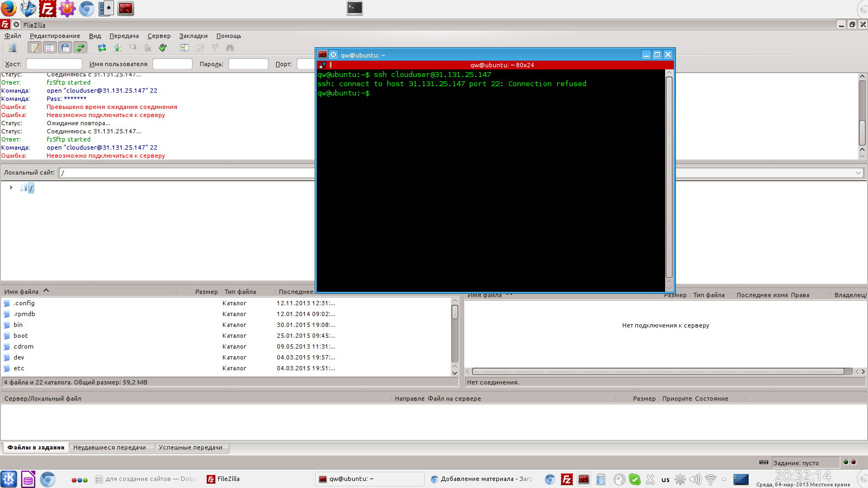Focus the Локальный сайт path field

point(187,173)
